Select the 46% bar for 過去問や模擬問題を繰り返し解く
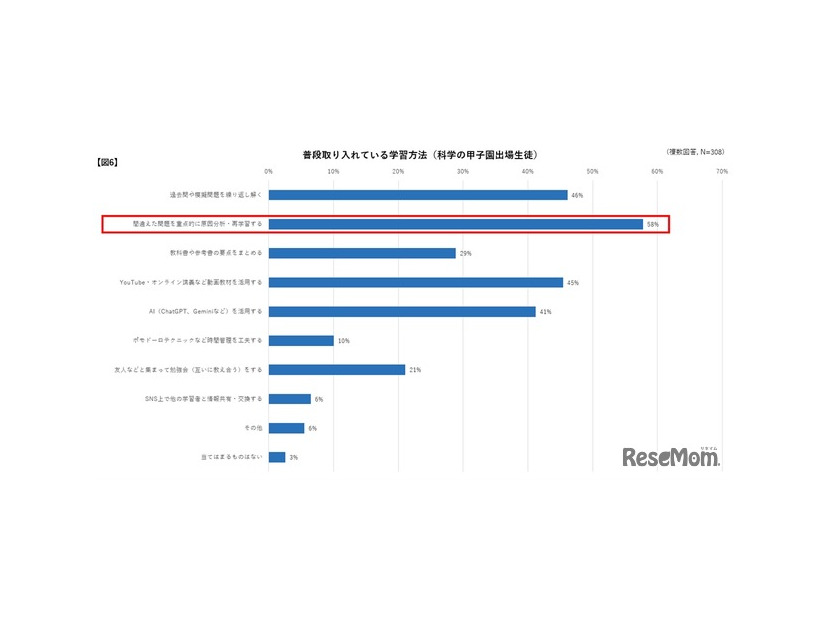This screenshot has width=826, height=620. pos(420,195)
